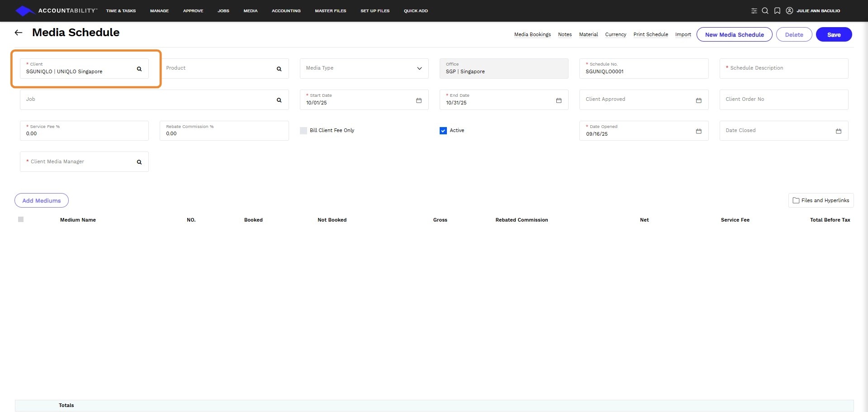The height and width of the screenshot is (412, 868).
Task: Open the Jobs menu
Action: click(x=223, y=11)
